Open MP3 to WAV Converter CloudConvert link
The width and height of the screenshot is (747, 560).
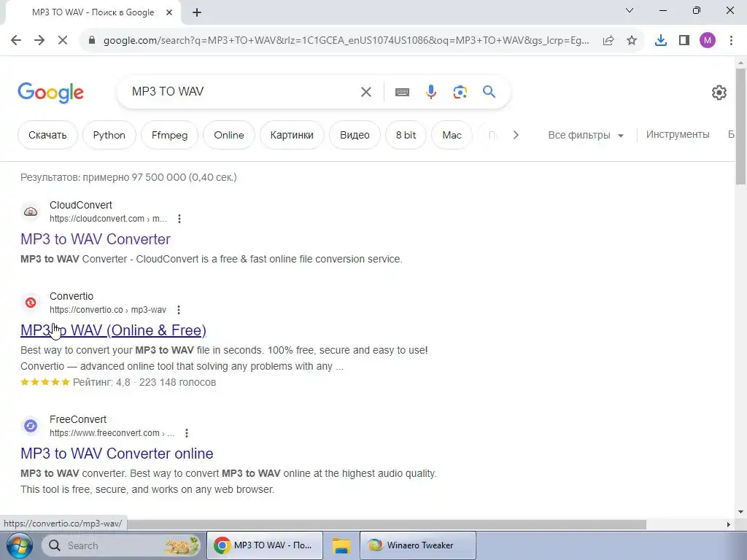96,239
